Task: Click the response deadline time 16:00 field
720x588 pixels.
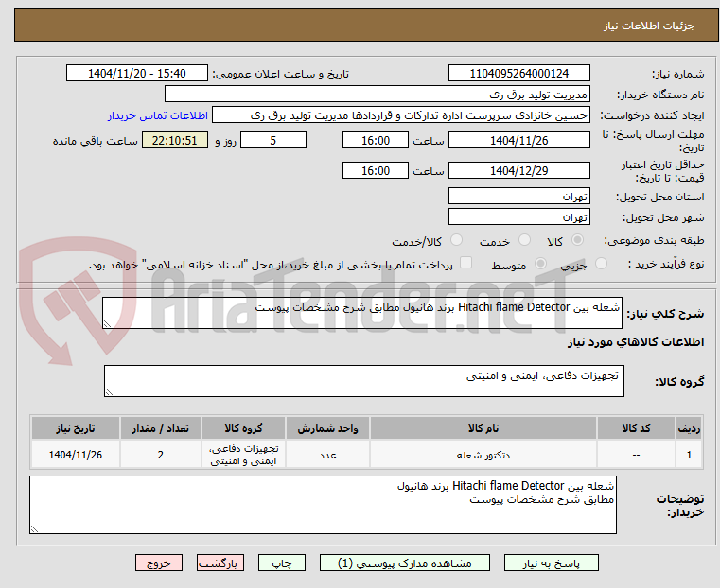Action: pos(376,140)
